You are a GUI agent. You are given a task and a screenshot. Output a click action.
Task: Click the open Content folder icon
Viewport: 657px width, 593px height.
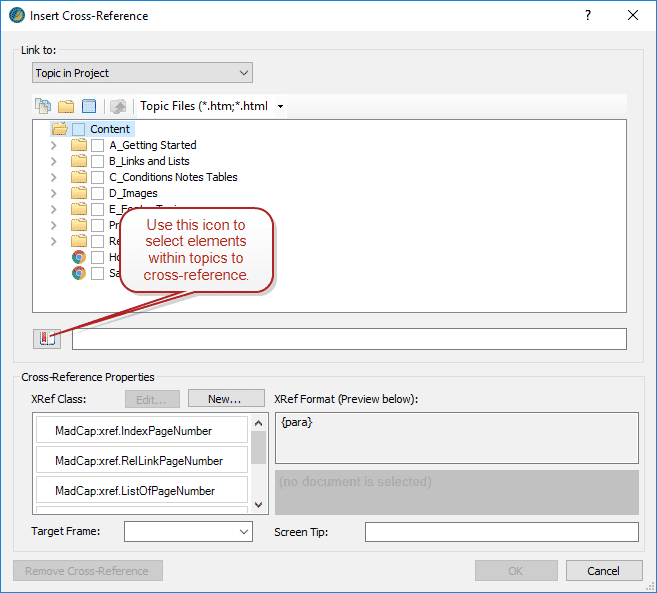[59, 129]
